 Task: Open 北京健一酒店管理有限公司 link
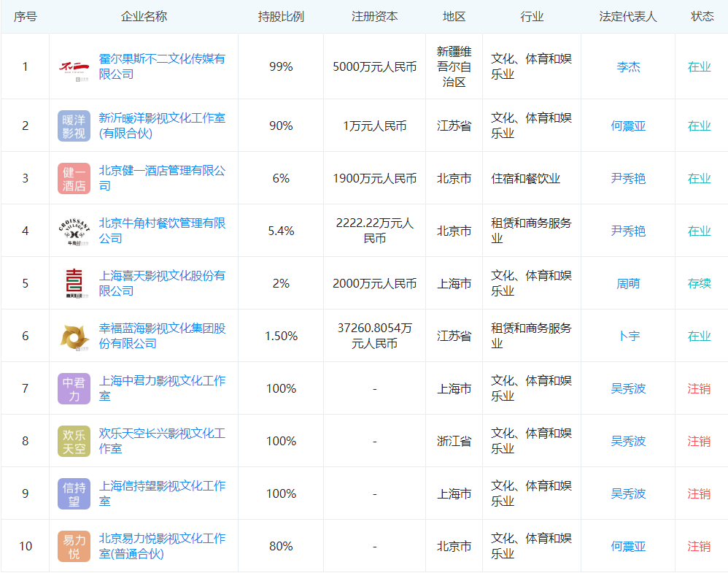pos(162,178)
